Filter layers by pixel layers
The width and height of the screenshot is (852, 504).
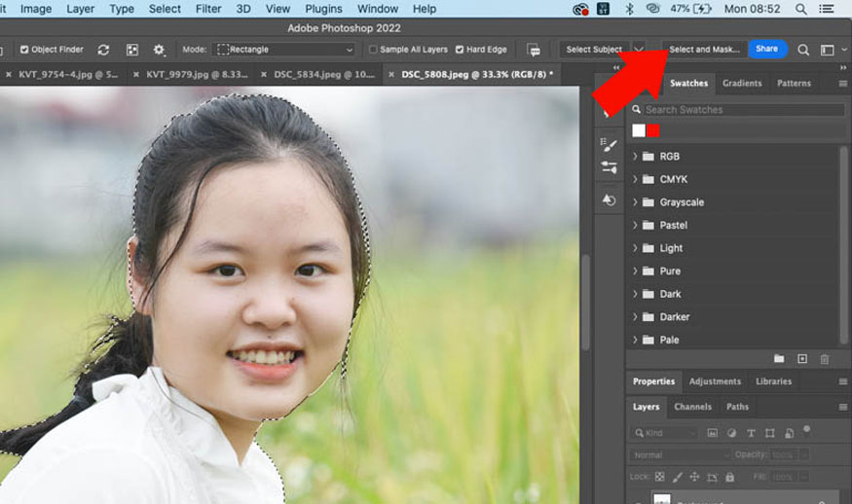point(713,433)
